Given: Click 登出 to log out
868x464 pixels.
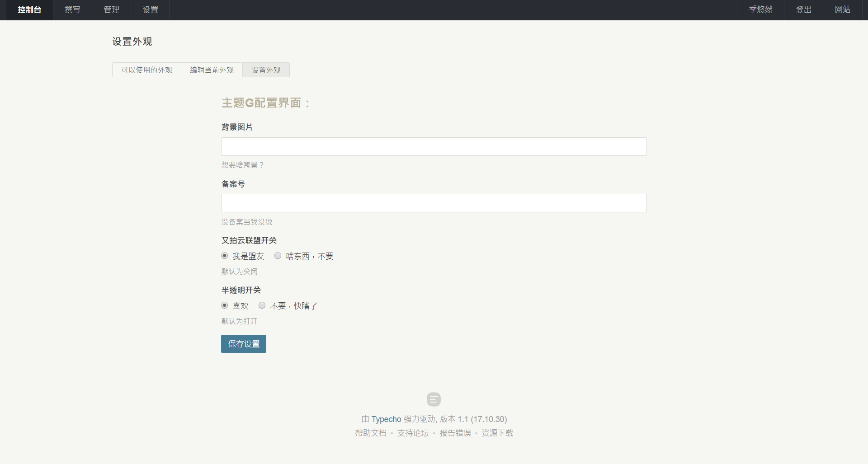Looking at the screenshot, I should click(803, 10).
